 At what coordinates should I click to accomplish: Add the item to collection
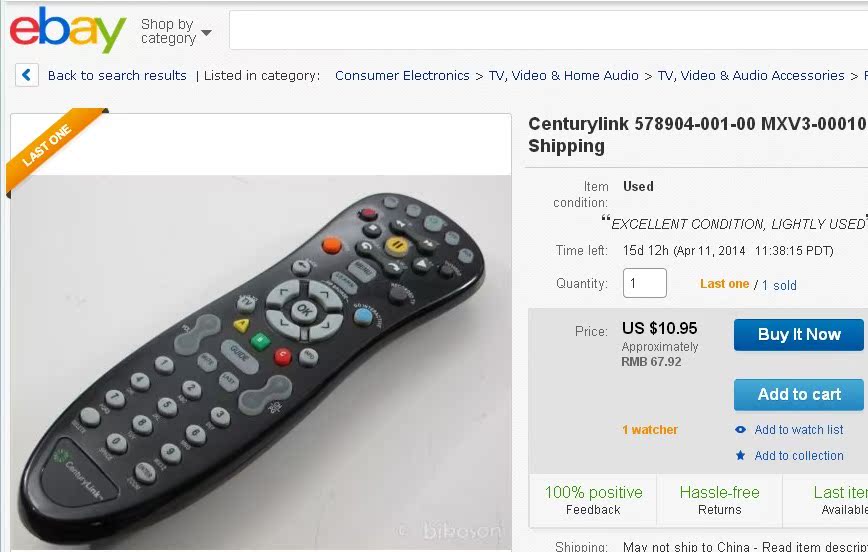pos(799,456)
